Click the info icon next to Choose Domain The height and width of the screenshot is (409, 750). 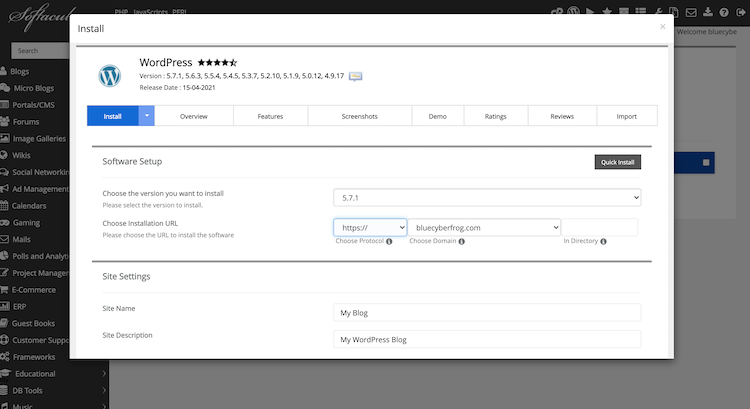pos(462,242)
